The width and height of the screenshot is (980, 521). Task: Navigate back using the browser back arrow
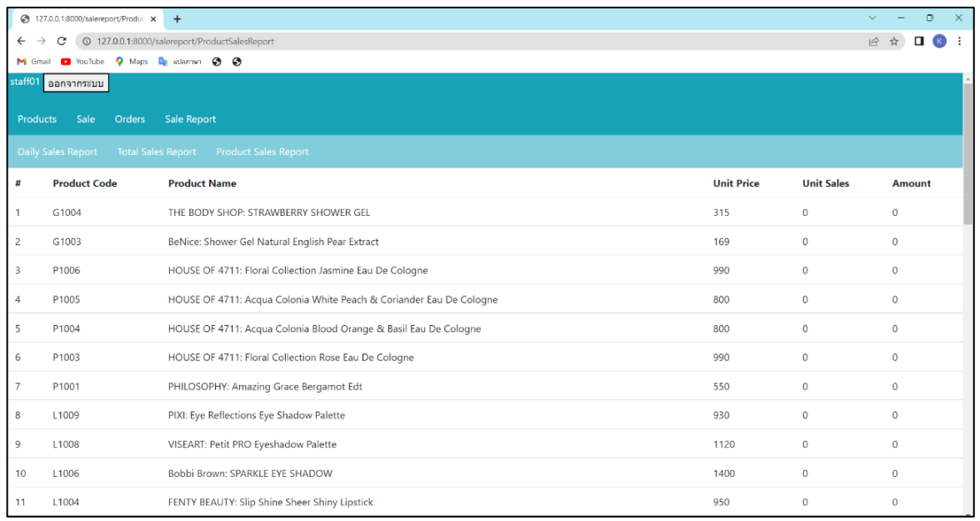[21, 39]
